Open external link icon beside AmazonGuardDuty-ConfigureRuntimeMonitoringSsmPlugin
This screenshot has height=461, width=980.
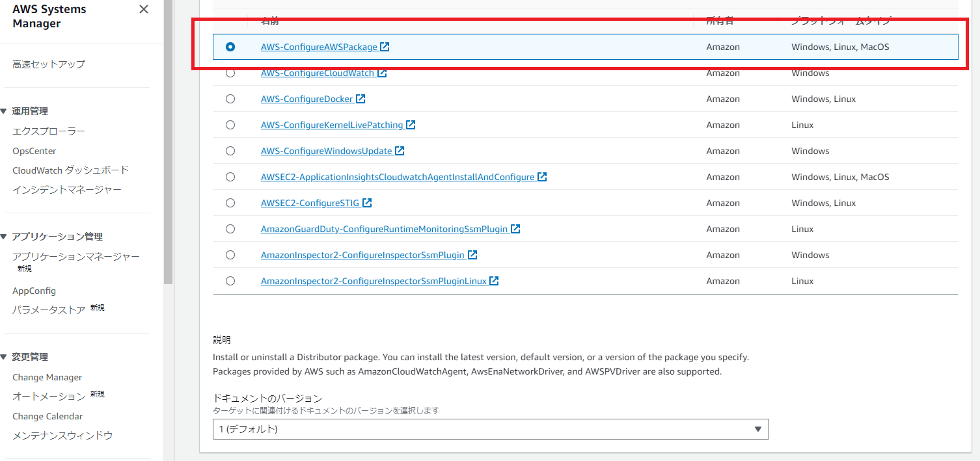click(x=515, y=229)
